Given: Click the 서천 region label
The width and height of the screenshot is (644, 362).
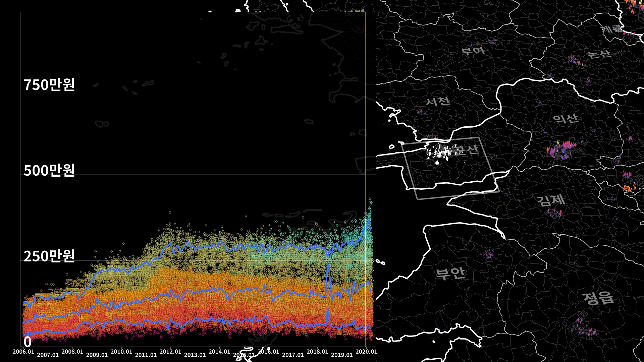Looking at the screenshot, I should tap(438, 101).
